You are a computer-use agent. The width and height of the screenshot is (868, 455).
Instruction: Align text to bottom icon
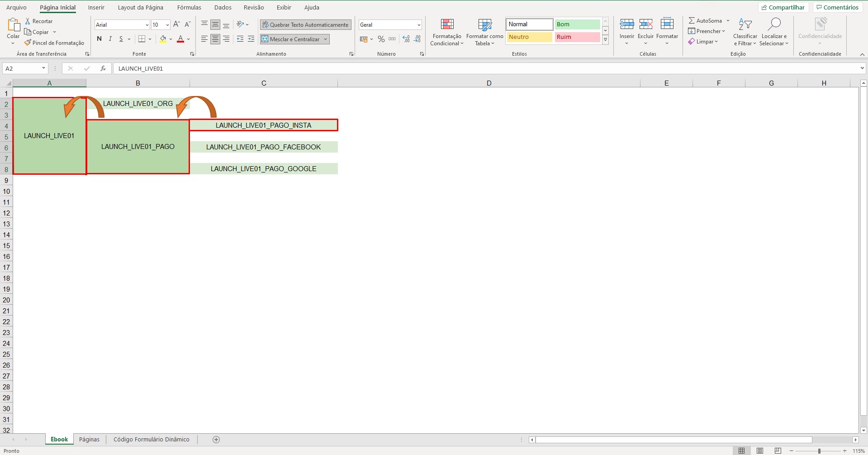pos(226,24)
